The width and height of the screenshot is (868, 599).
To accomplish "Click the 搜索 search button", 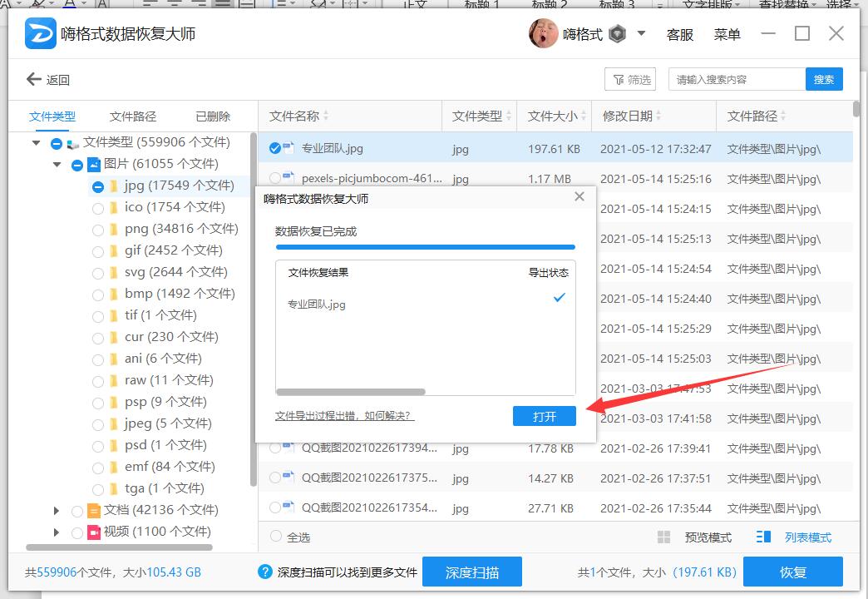I will click(824, 79).
